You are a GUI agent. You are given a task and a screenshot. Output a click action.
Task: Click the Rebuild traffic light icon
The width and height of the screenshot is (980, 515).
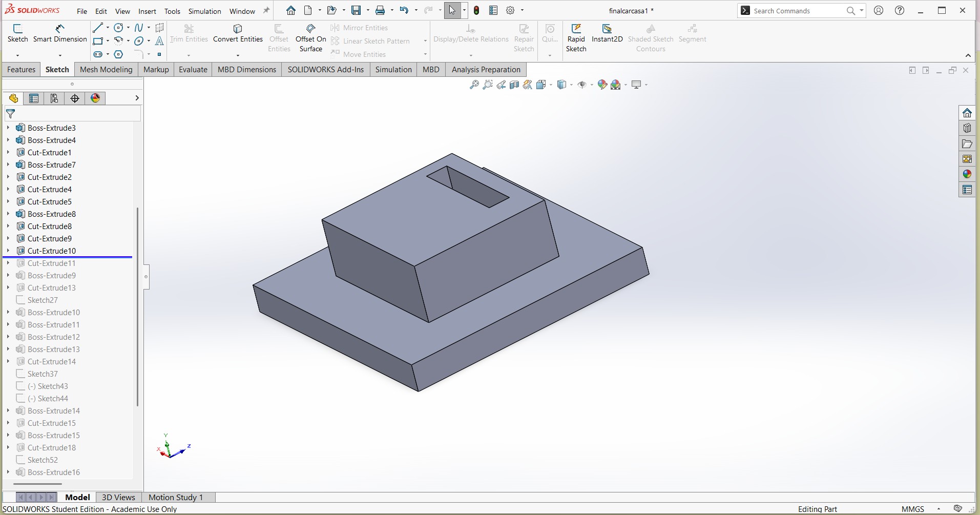476,10
